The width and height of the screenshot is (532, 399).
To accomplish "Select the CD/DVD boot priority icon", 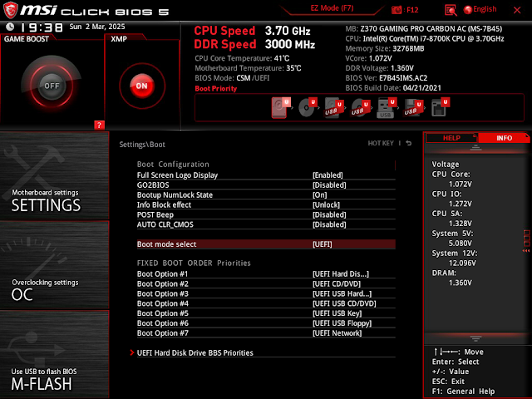I will click(308, 107).
